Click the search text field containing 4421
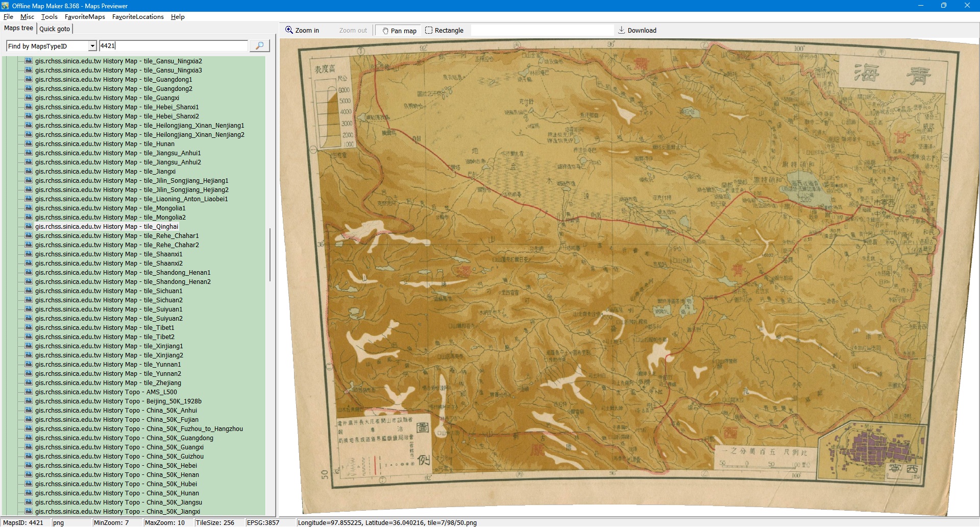Screen dimensions: 980x527 174,46
